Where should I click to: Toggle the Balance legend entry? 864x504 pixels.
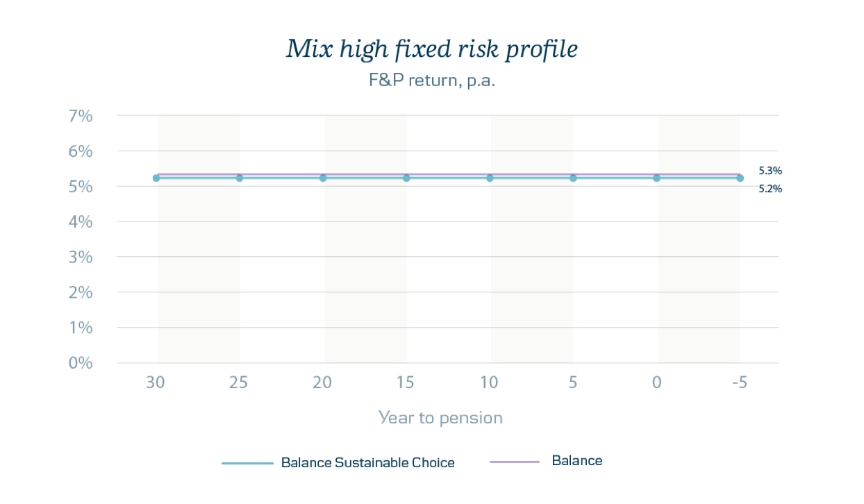[x=547, y=461]
